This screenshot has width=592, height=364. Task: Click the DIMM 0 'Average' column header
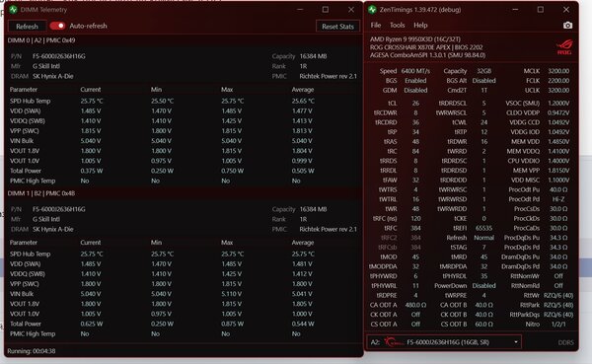click(x=303, y=90)
